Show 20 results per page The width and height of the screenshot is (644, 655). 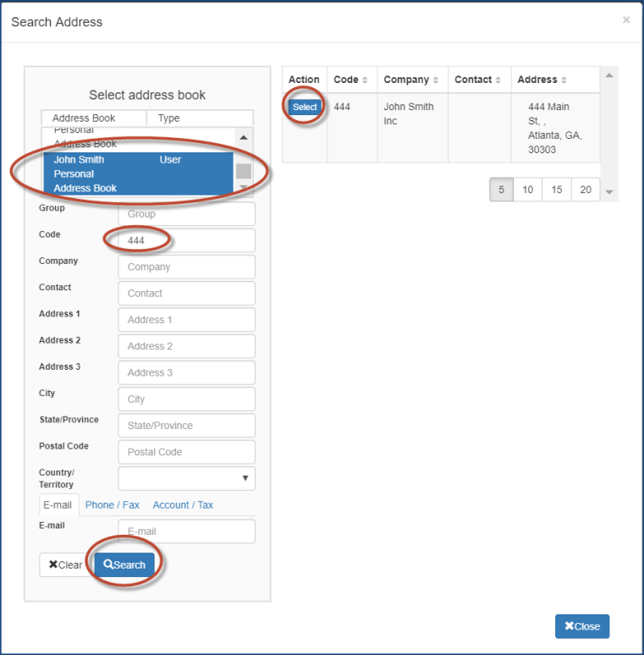tap(586, 190)
